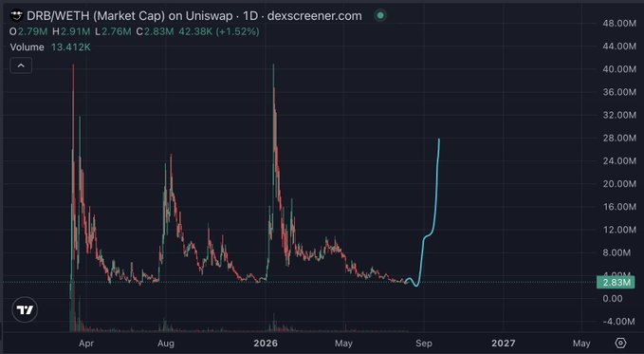Screen dimensions: 644x354
Task: Click the DRB/WETH chart title
Action: [194, 16]
